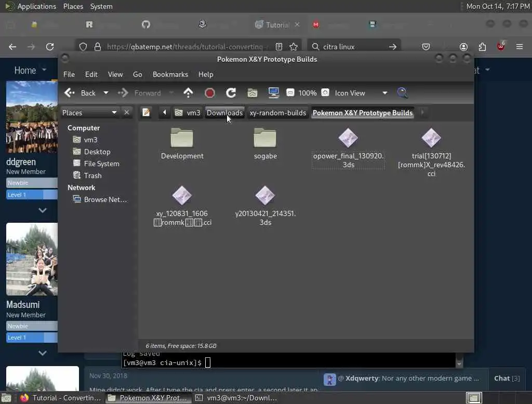Open the Bookmarks menu

(170, 74)
